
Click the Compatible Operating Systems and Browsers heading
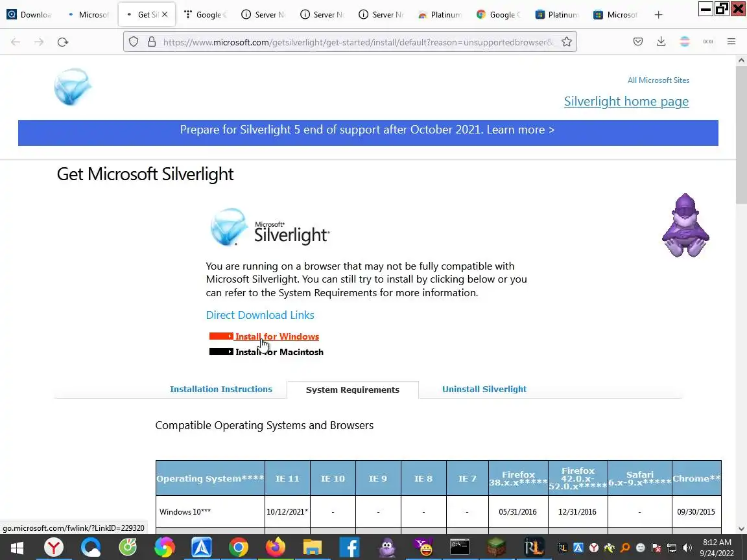(x=265, y=425)
